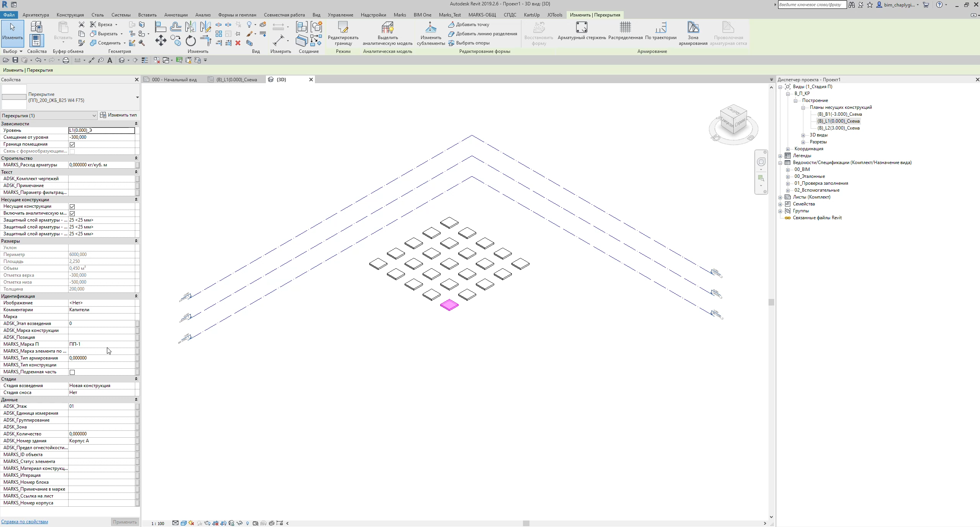Switch to '(В)_L1(0.000)_Схема' view tab
980x527 pixels.
tap(236, 80)
